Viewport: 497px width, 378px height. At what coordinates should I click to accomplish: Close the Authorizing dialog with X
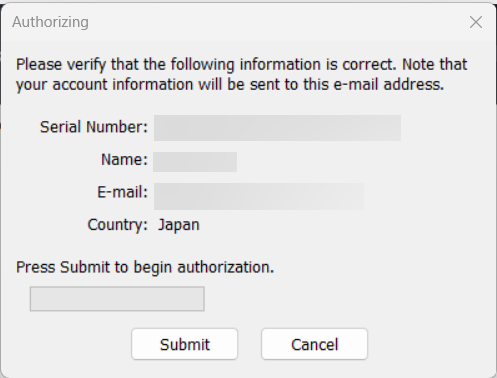[476, 22]
